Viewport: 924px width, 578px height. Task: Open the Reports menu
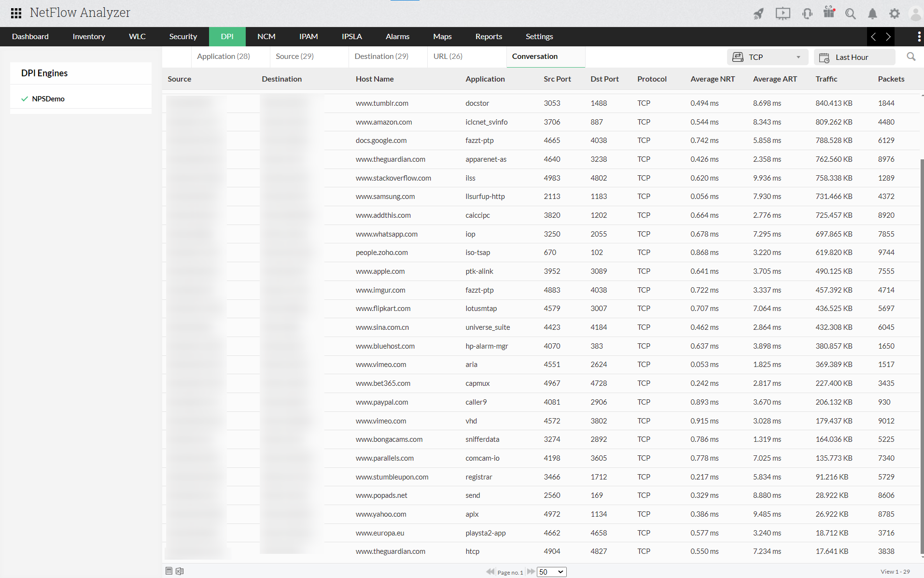(x=489, y=37)
